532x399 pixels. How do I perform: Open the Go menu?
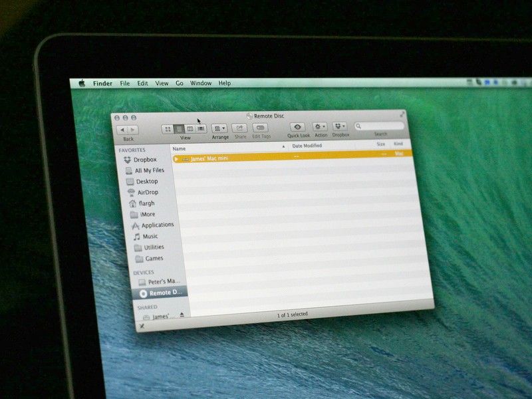point(178,82)
